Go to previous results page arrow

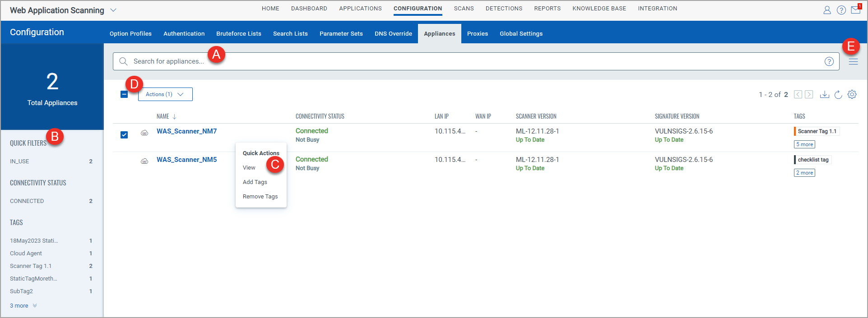[x=798, y=94]
